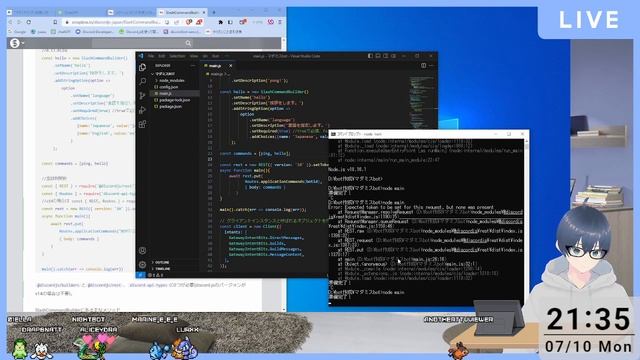
Task: Click the browser back button
Action: coord(10,22)
